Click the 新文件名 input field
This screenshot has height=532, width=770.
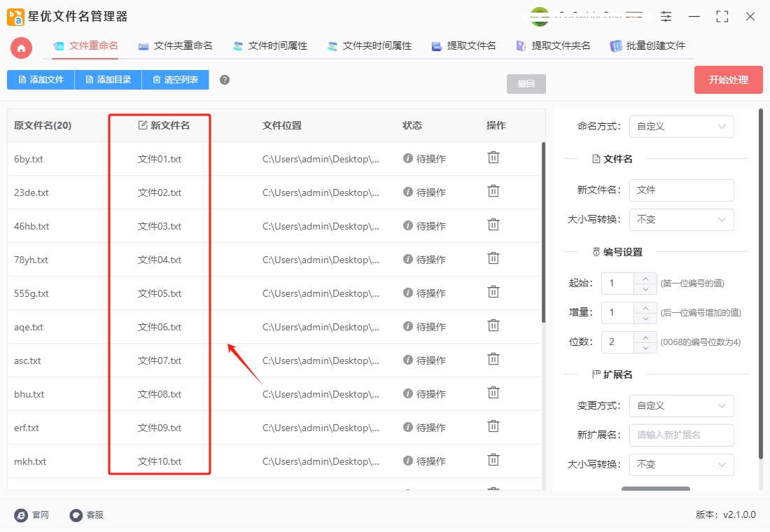(x=681, y=190)
